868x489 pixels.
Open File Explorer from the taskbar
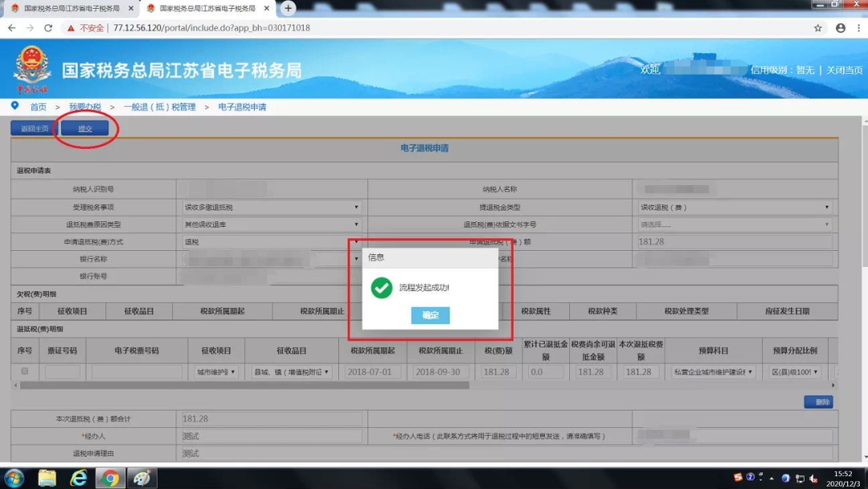(x=47, y=478)
